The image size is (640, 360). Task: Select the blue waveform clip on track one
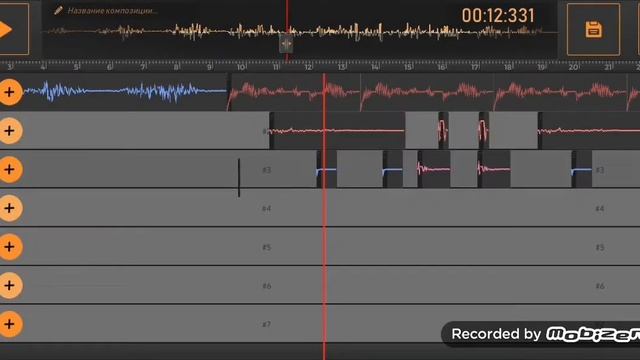click(124, 92)
